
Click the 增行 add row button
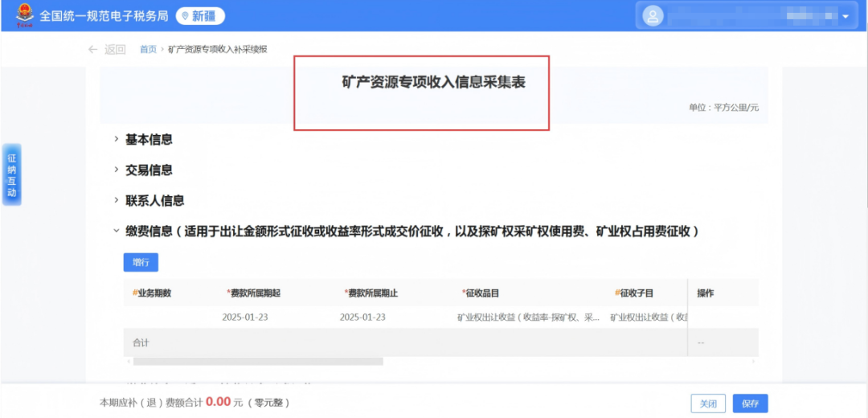coord(141,262)
